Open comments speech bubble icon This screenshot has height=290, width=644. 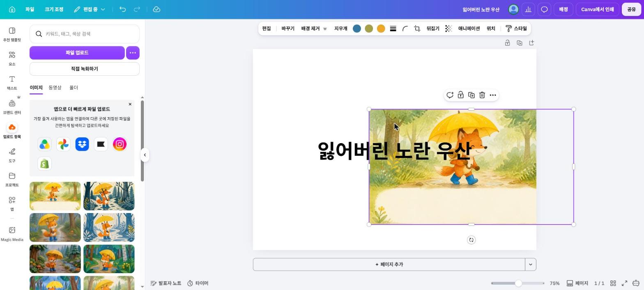544,9
